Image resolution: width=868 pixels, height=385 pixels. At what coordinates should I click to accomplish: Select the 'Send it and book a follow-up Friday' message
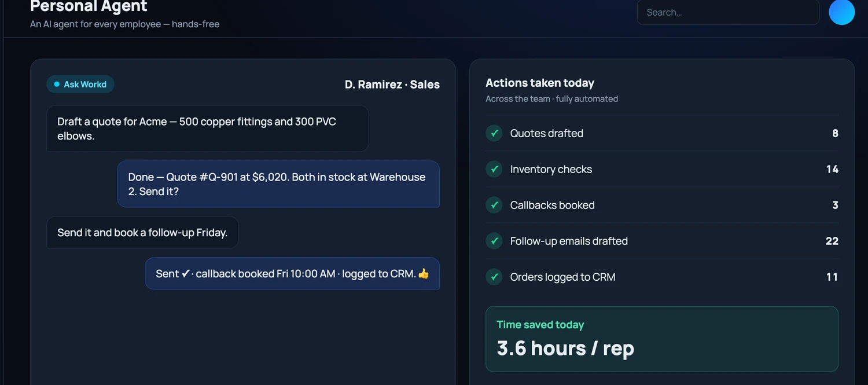tap(142, 233)
